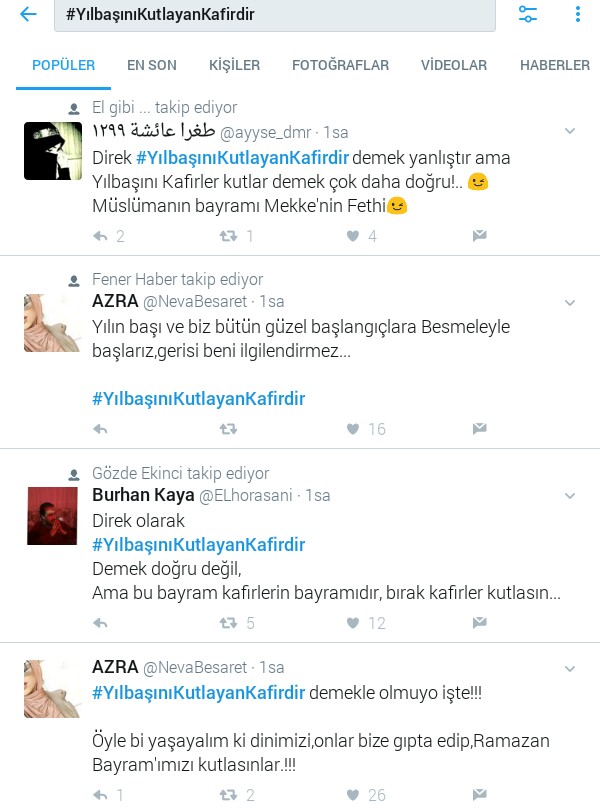
Task: Retweet the @ayyse_dmr tweet
Action: [x=228, y=236]
